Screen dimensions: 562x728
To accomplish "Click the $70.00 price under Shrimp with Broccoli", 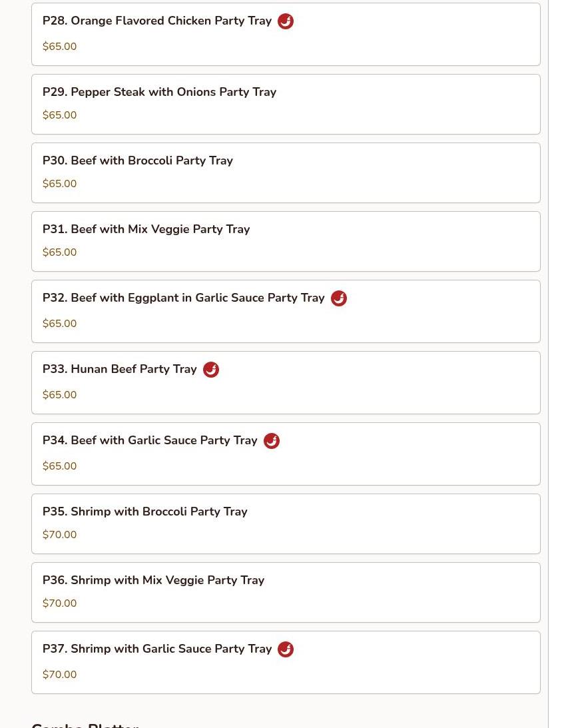I will coord(59,535).
